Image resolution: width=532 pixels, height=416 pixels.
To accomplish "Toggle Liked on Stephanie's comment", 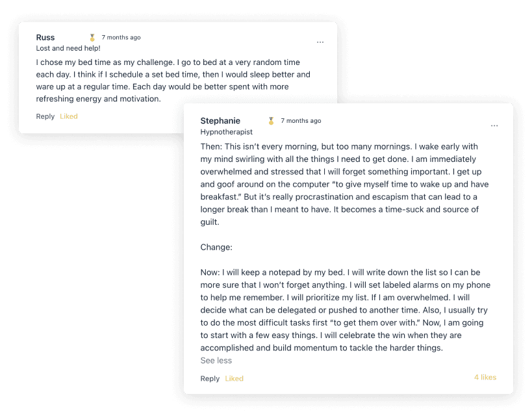I will pos(234,378).
